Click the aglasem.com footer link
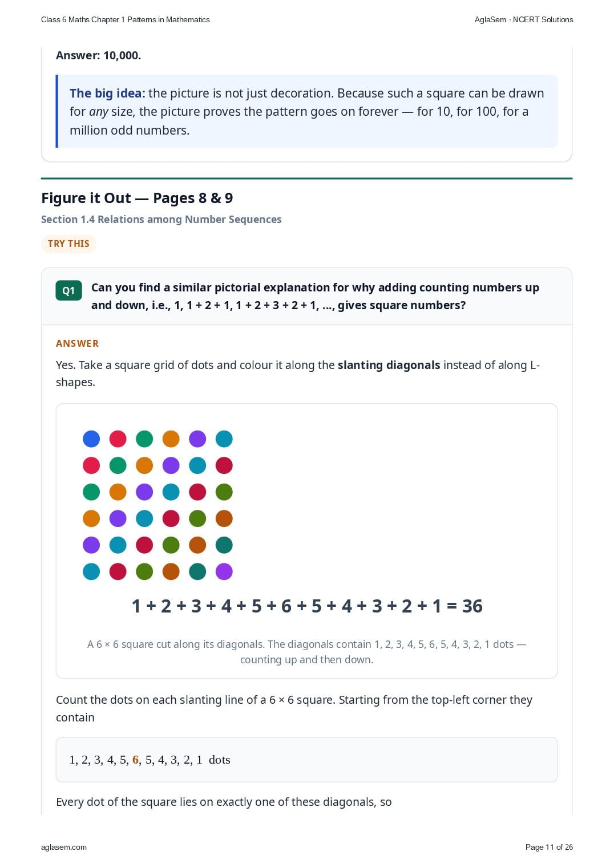The width and height of the screenshot is (614, 868). click(x=64, y=847)
